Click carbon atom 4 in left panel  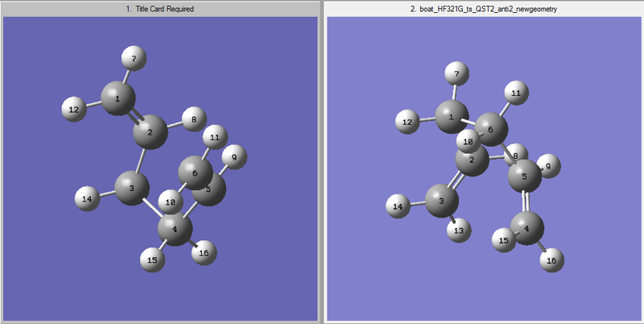(x=175, y=229)
